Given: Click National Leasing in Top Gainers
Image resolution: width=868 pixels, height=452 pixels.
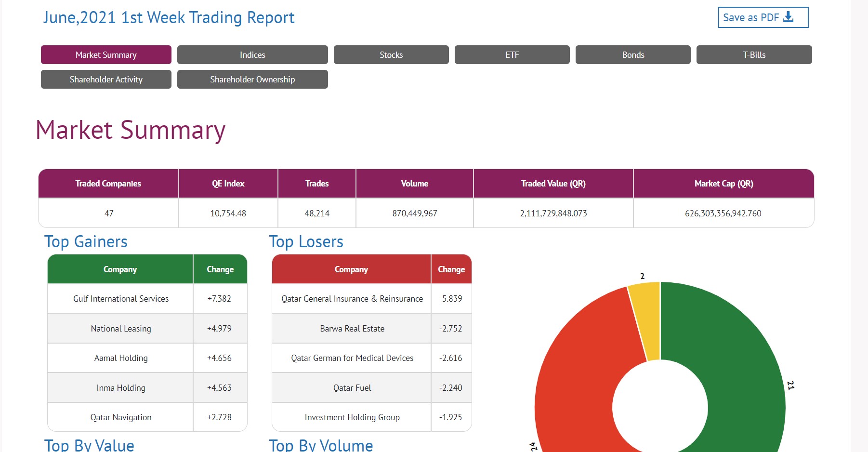Looking at the screenshot, I should pos(121,329).
